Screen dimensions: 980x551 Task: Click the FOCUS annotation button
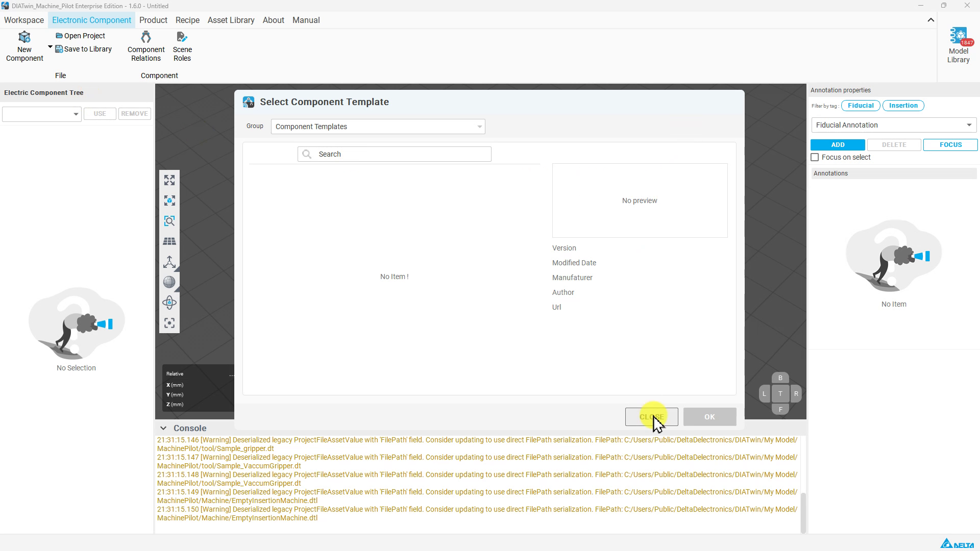(950, 145)
